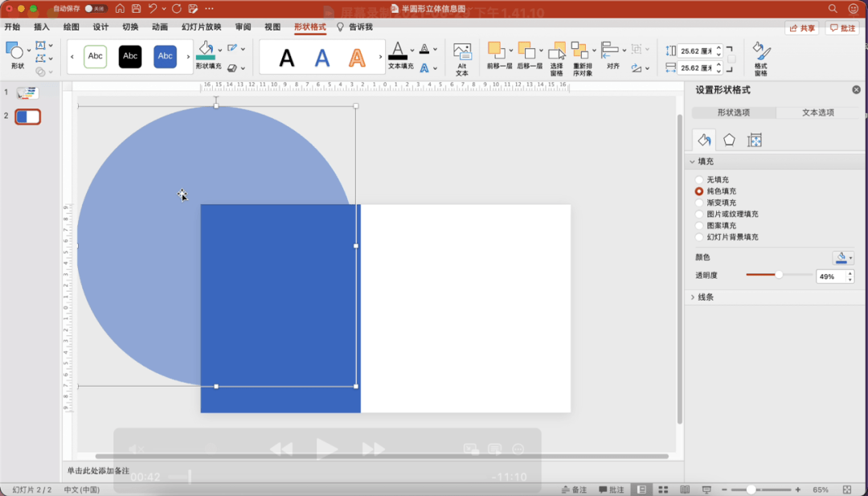Select 图片或纹理填充 radio button
This screenshot has width=868, height=496.
(699, 215)
